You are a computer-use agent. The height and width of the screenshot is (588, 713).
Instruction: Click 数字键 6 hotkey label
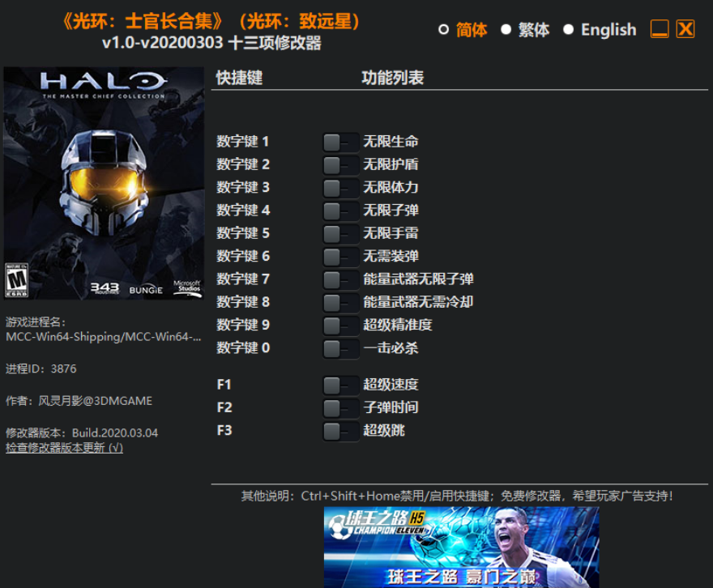point(243,256)
